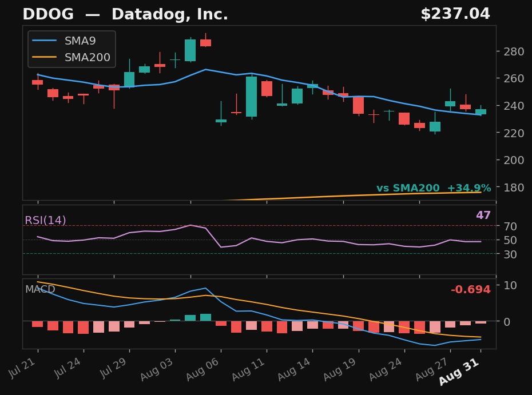Click the MACD panel label
The image size is (532, 395).
[40, 289]
